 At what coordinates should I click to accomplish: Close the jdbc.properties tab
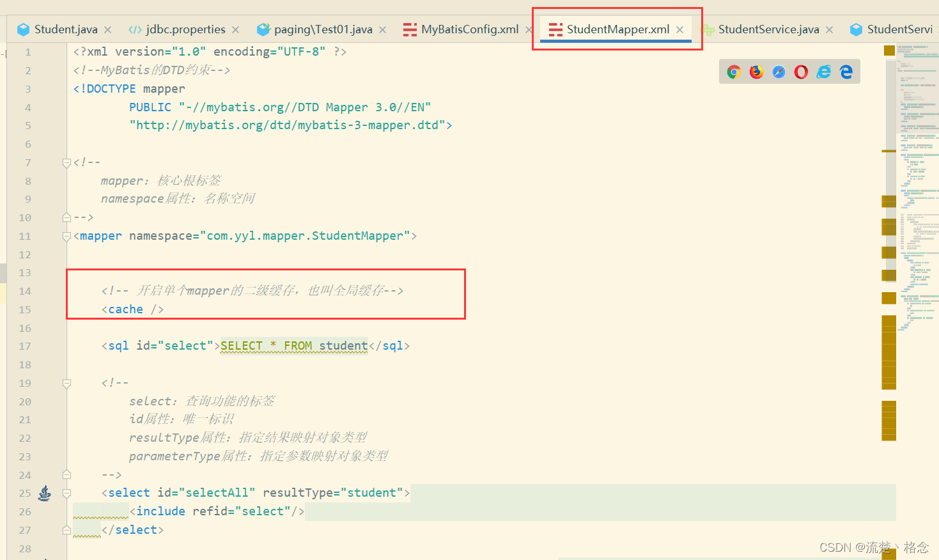click(x=235, y=30)
